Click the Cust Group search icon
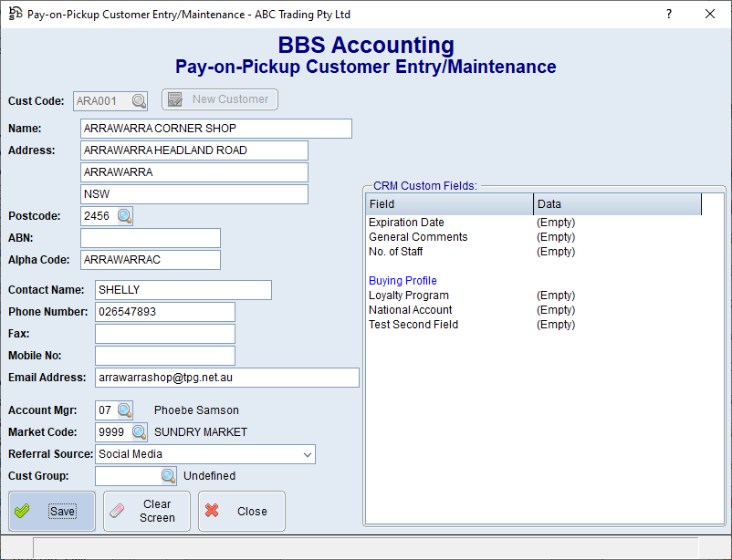Viewport: 732px width, 560px height. 168,476
